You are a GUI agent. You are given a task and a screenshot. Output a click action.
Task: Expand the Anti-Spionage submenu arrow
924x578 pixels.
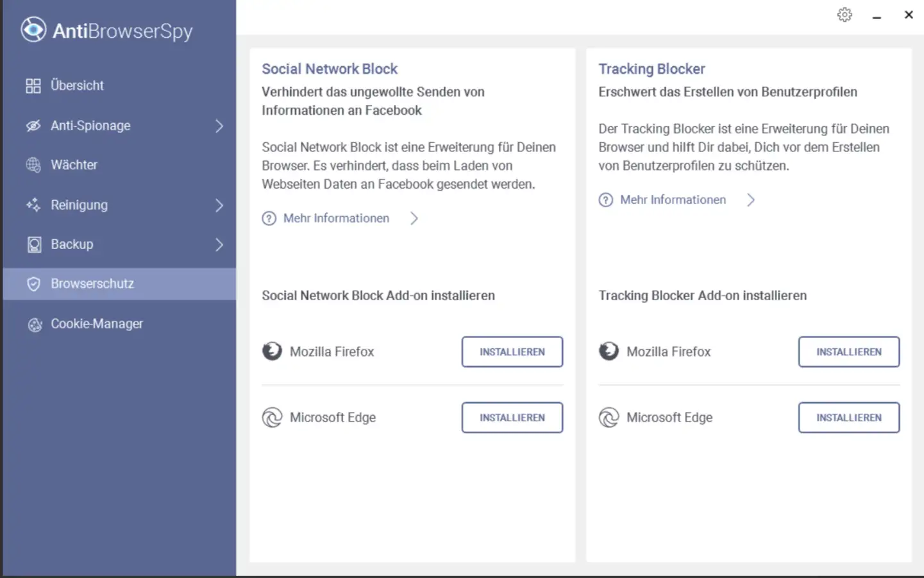tap(219, 126)
